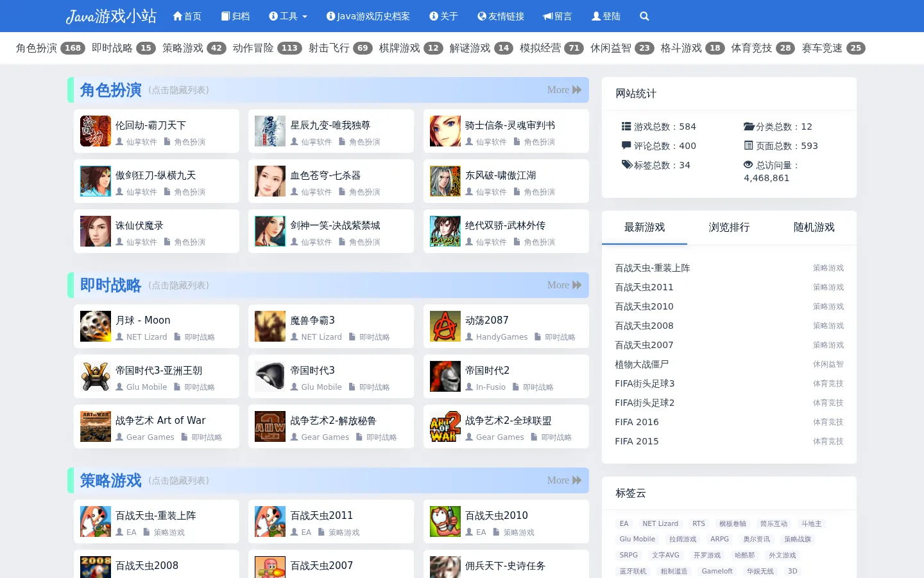Select the 赛车竞速 25 category

click(x=834, y=48)
